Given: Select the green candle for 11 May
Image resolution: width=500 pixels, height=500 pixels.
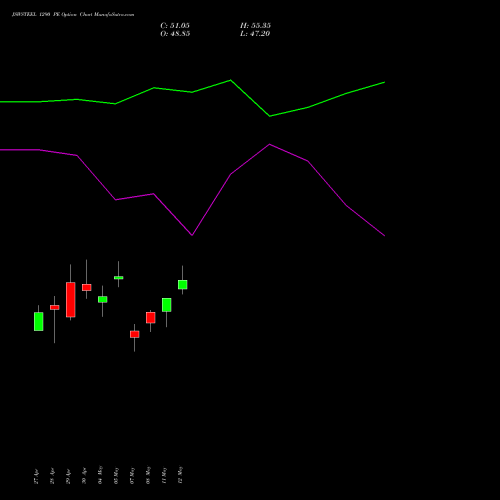Looking at the screenshot, I should 167,305.
